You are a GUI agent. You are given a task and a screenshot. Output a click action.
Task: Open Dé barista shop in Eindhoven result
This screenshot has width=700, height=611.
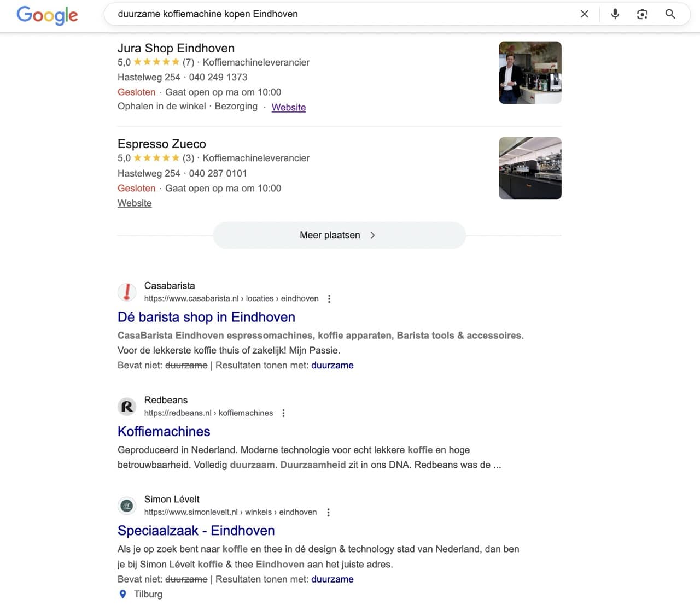click(206, 317)
